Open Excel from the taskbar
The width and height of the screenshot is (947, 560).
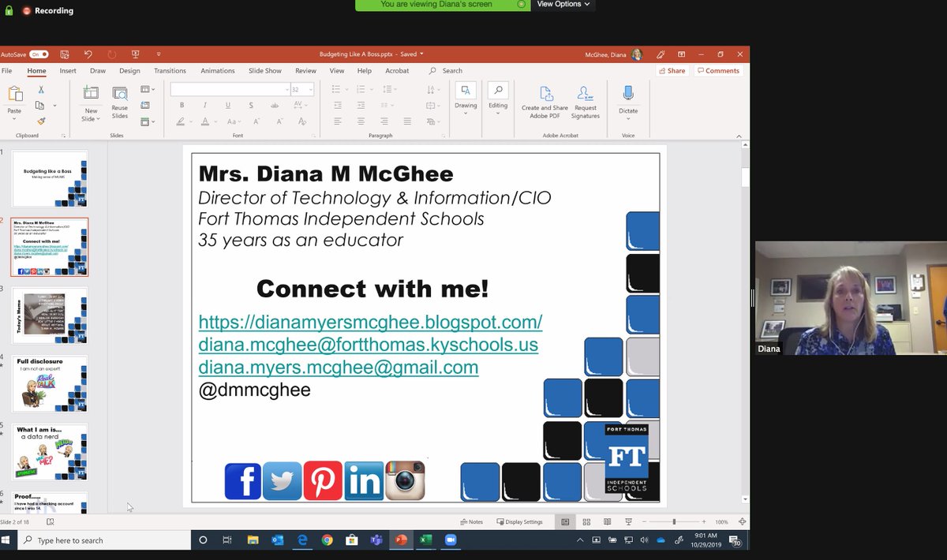[425, 540]
